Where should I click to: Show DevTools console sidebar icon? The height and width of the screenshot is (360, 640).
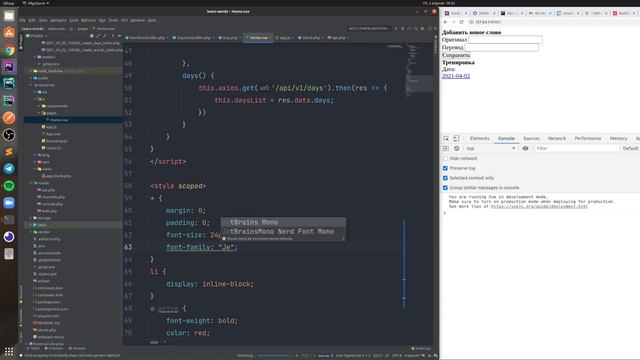coord(446,149)
